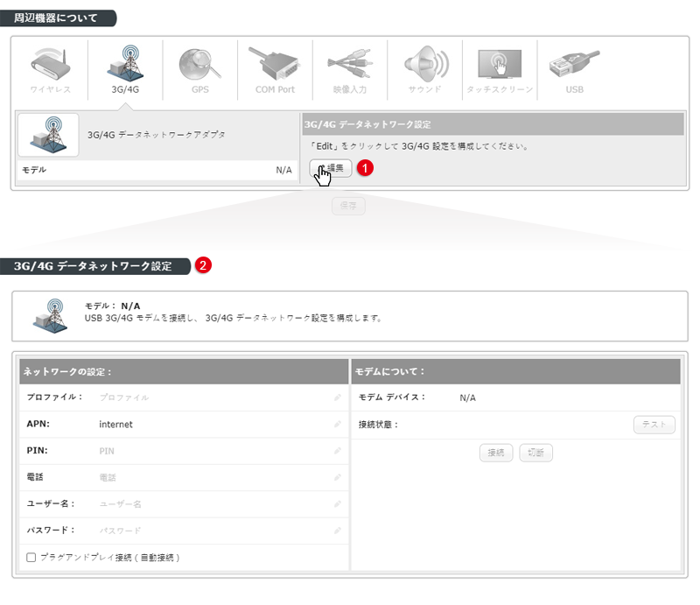Click the tower icon beside モデル: N/A

(x=50, y=316)
